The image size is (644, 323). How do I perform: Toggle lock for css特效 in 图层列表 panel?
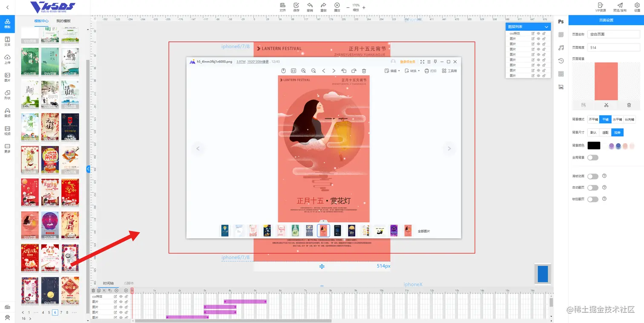tap(544, 33)
